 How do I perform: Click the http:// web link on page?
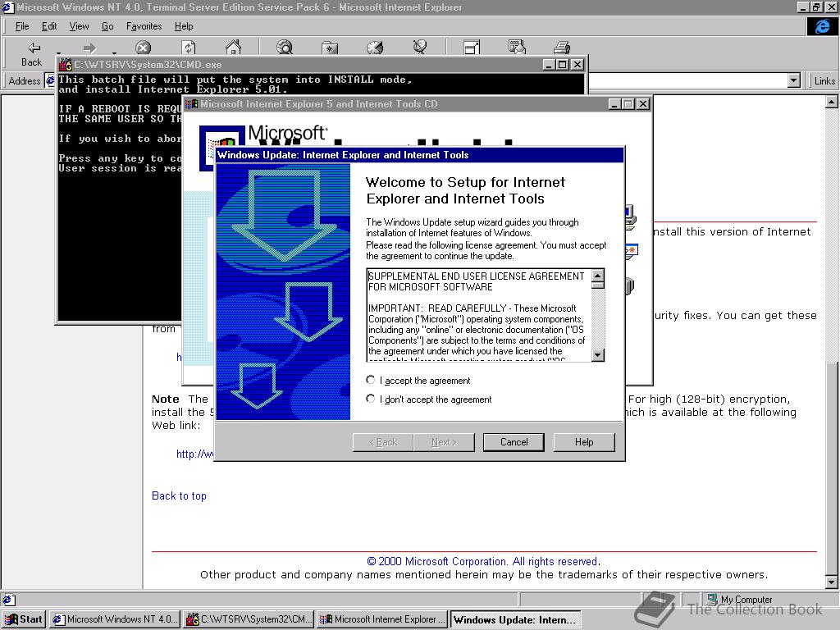pyautogui.click(x=195, y=454)
